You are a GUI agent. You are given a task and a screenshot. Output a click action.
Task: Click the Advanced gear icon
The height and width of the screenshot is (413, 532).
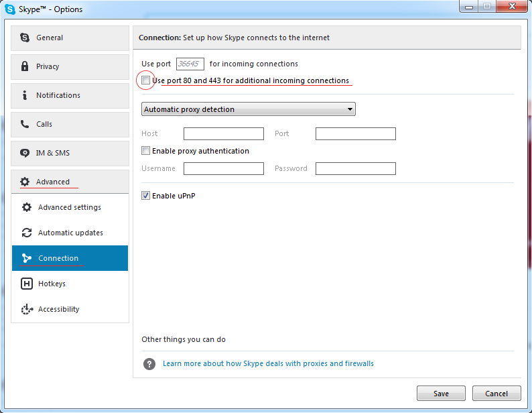(25, 182)
